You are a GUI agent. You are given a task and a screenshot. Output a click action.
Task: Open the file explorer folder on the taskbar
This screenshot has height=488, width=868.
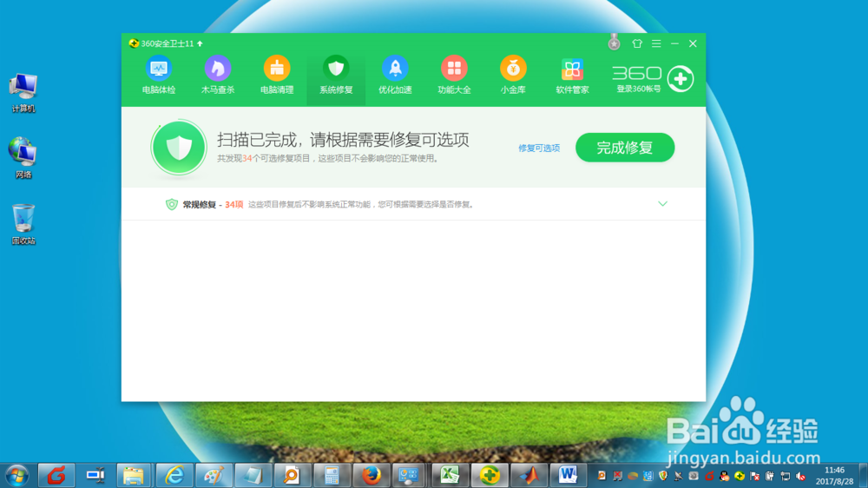tap(134, 475)
